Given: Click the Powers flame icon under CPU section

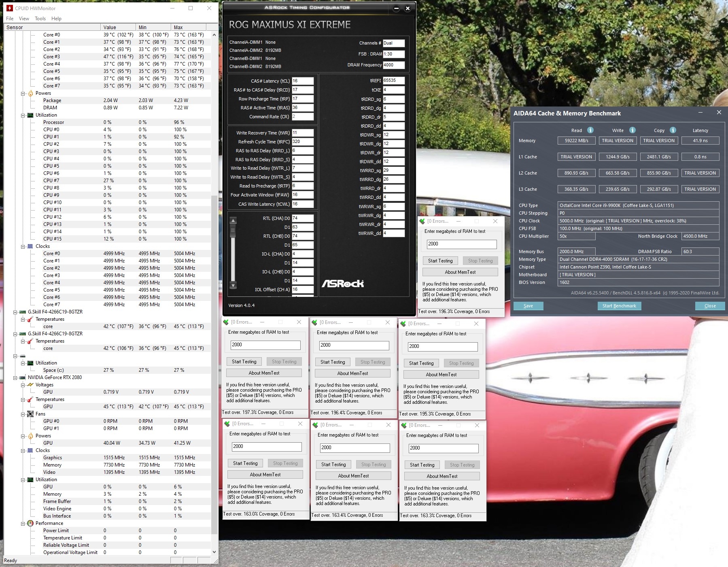Looking at the screenshot, I should 30,93.
